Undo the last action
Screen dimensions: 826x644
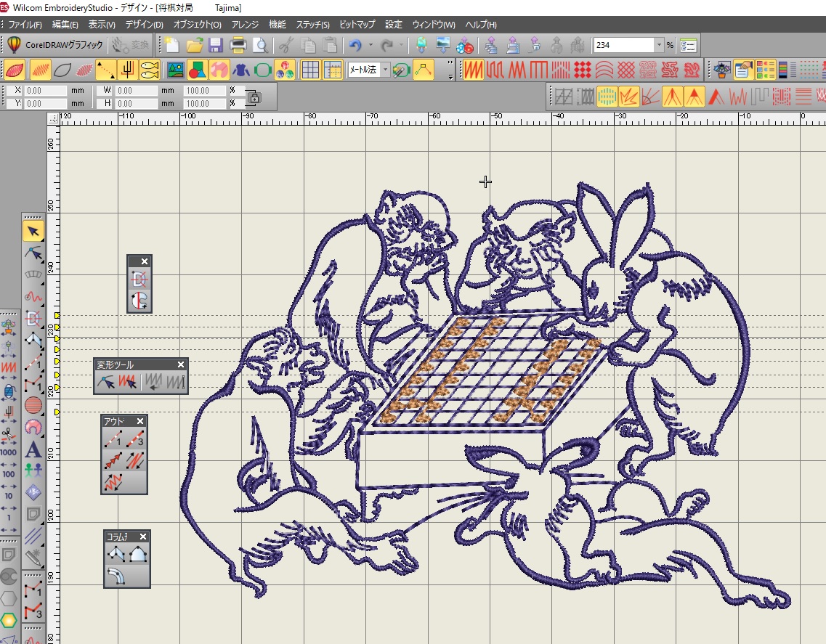pos(355,45)
